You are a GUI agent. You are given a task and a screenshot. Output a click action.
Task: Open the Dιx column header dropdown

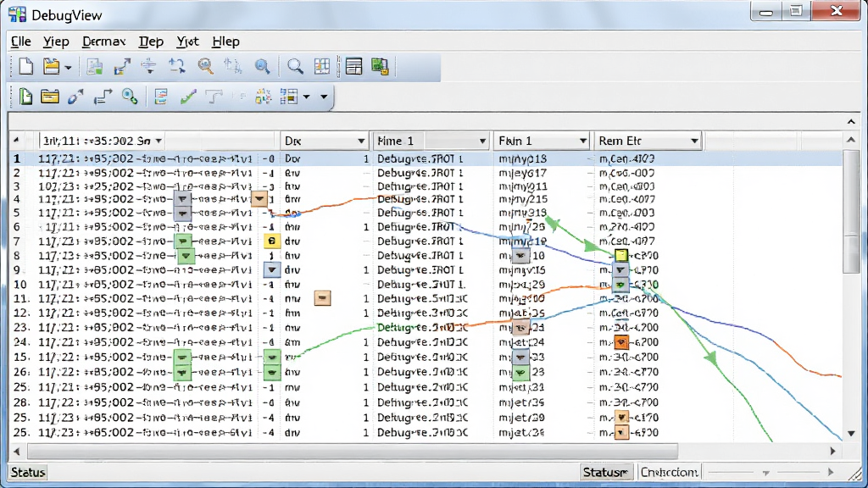click(x=361, y=141)
